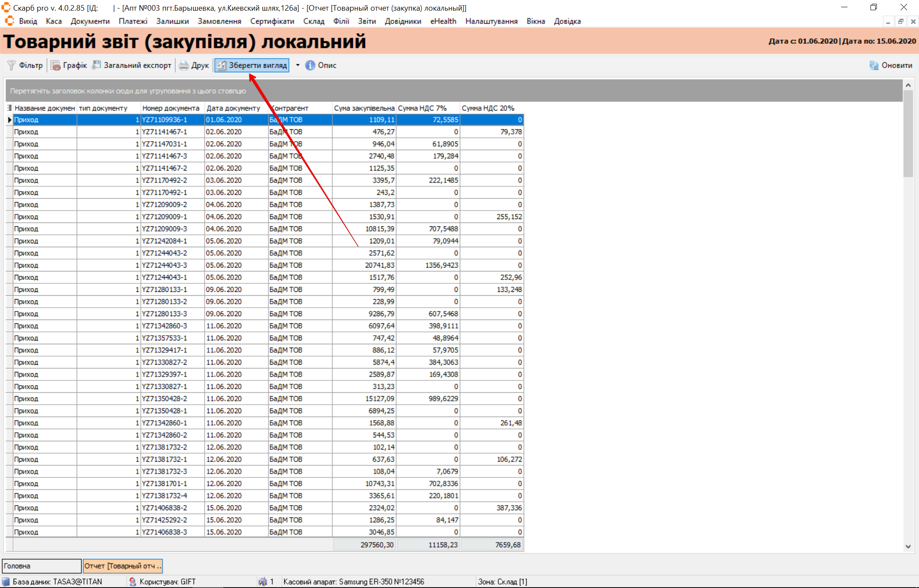Open the eHealth menu
The image size is (919, 588).
[x=443, y=21]
